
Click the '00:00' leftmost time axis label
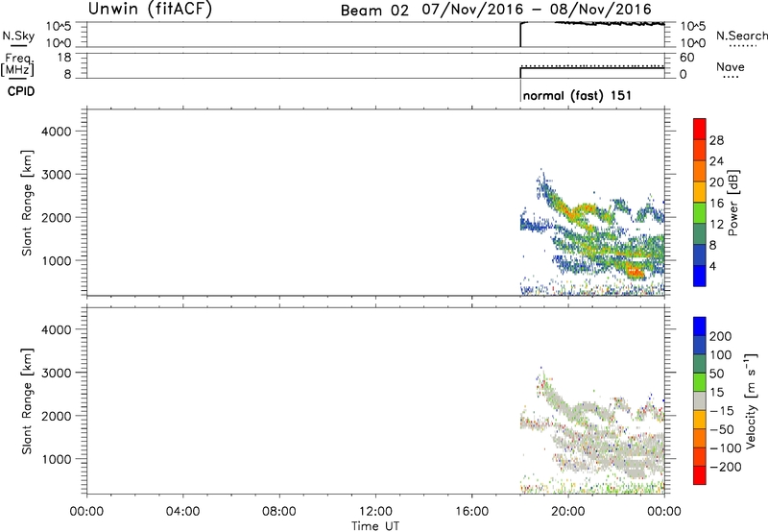point(86,512)
